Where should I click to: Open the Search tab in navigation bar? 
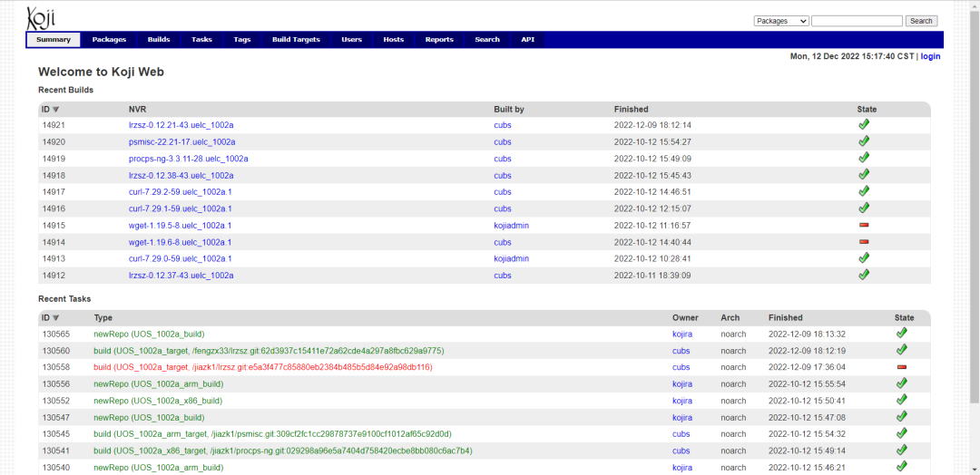point(487,39)
